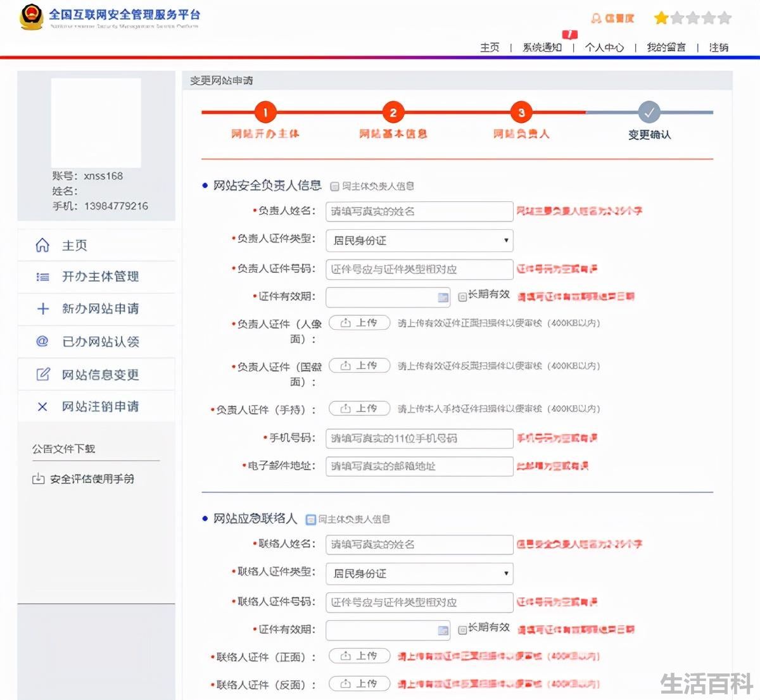The width and height of the screenshot is (760, 700).
Task: Upload 负责人证件 人像面 file
Action: [x=359, y=323]
